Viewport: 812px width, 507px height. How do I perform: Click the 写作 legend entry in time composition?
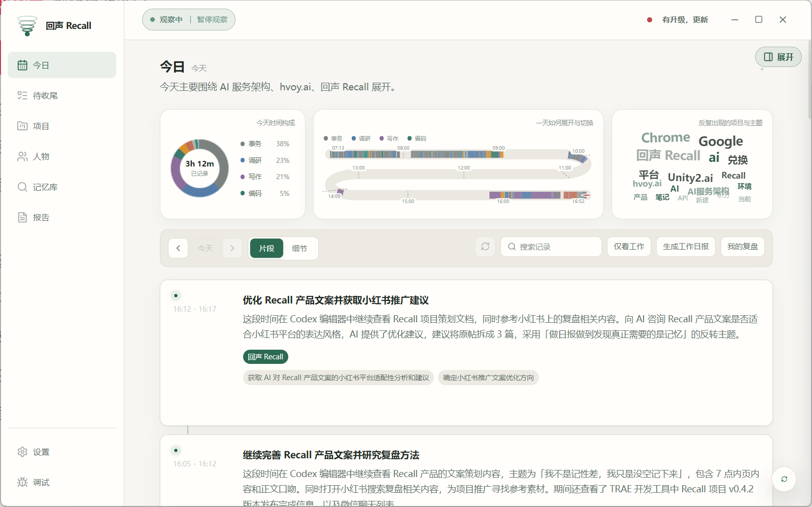[265, 177]
